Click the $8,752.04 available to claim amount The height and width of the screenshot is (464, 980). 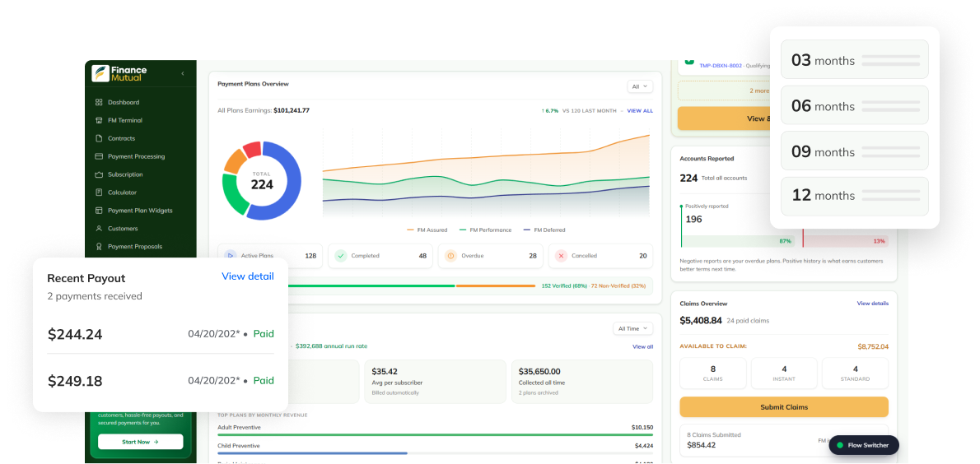tap(872, 346)
